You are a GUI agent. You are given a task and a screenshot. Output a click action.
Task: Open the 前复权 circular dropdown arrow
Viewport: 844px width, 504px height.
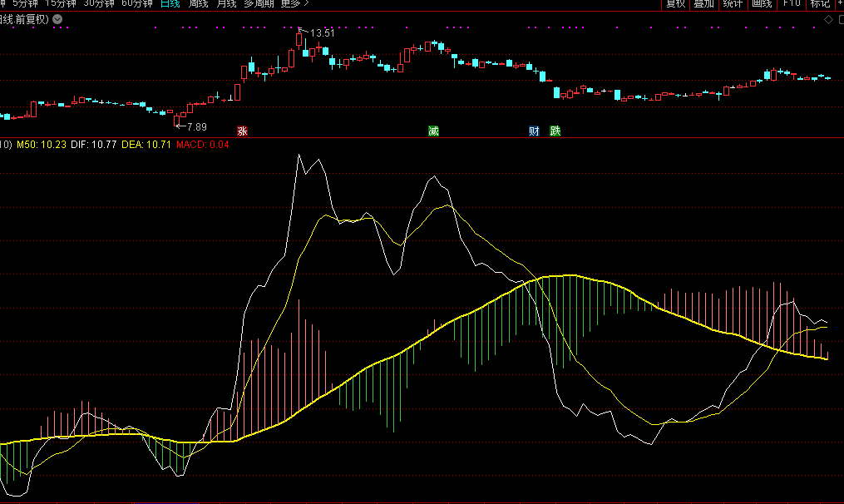[57, 19]
